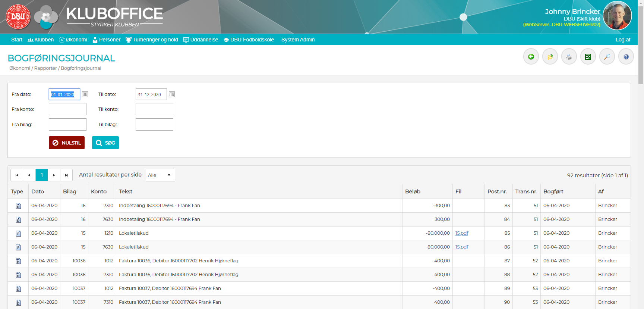Open the Til dato calendar picker
644x309 pixels.
click(172, 94)
